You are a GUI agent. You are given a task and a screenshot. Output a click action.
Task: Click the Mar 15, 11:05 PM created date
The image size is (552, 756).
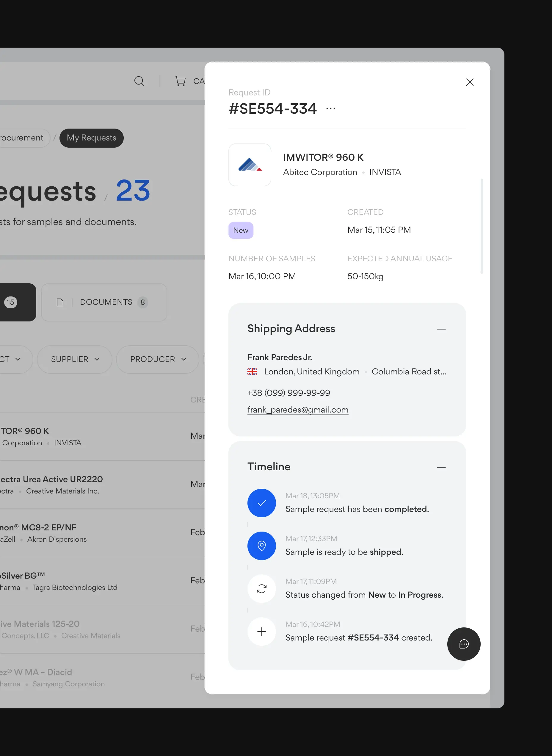point(379,230)
